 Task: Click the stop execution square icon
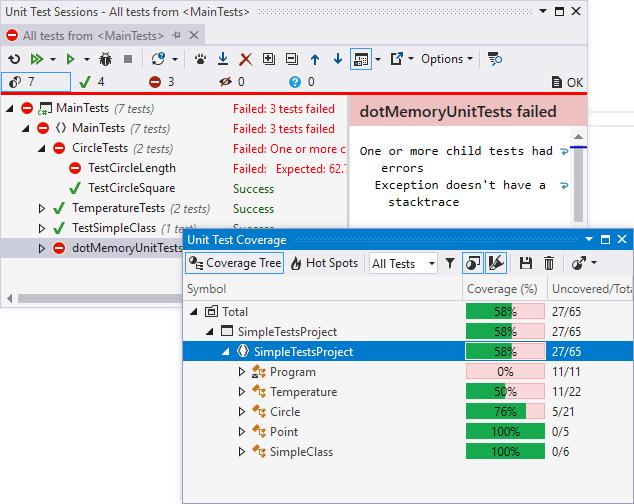[129, 60]
